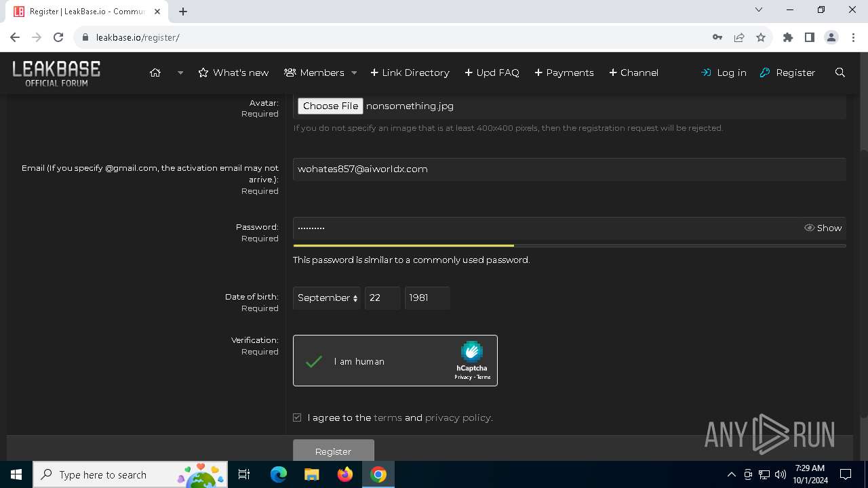Open the privacy policy link

458,418
